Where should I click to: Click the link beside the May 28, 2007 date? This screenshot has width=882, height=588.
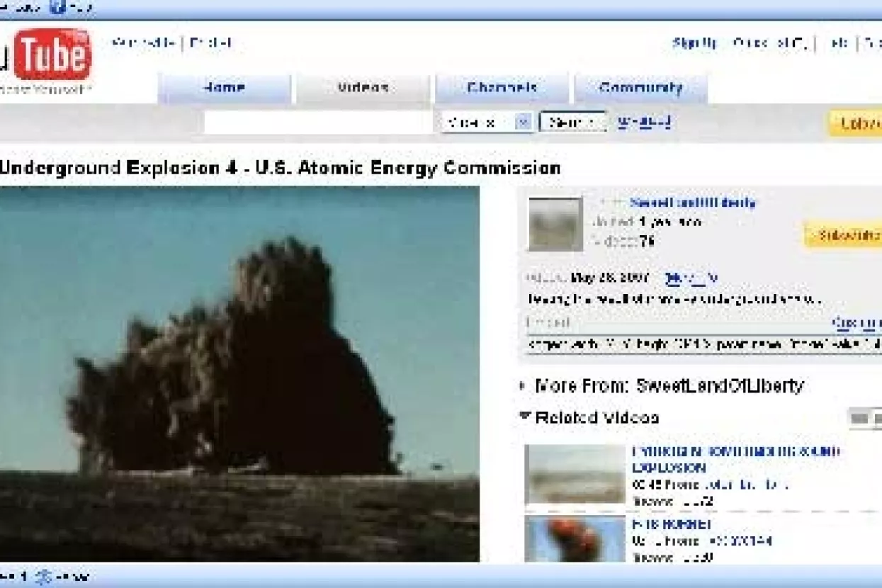coord(691,278)
